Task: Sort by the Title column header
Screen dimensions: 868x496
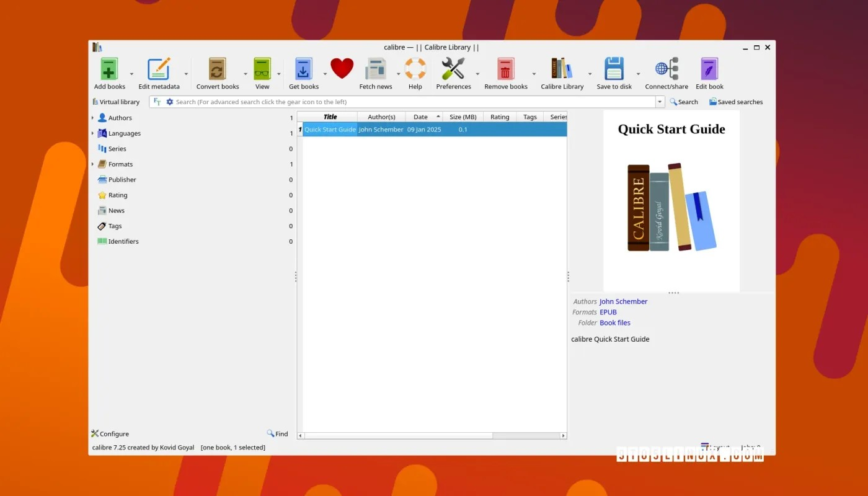Action: coord(330,117)
